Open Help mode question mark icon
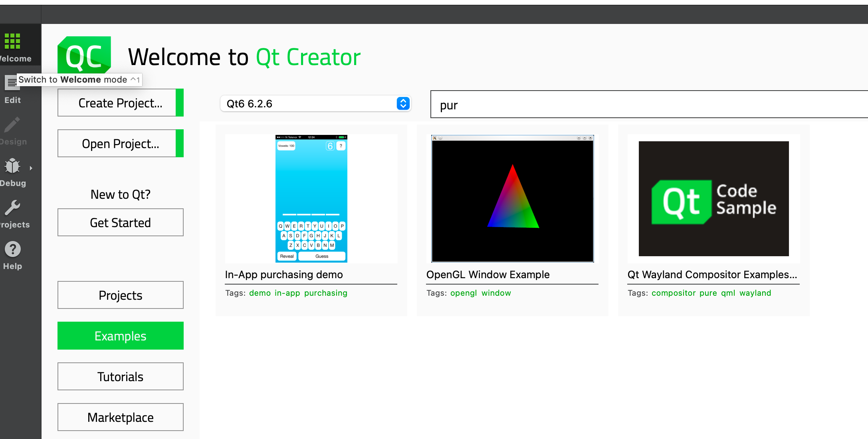This screenshot has width=868, height=439. (12, 249)
